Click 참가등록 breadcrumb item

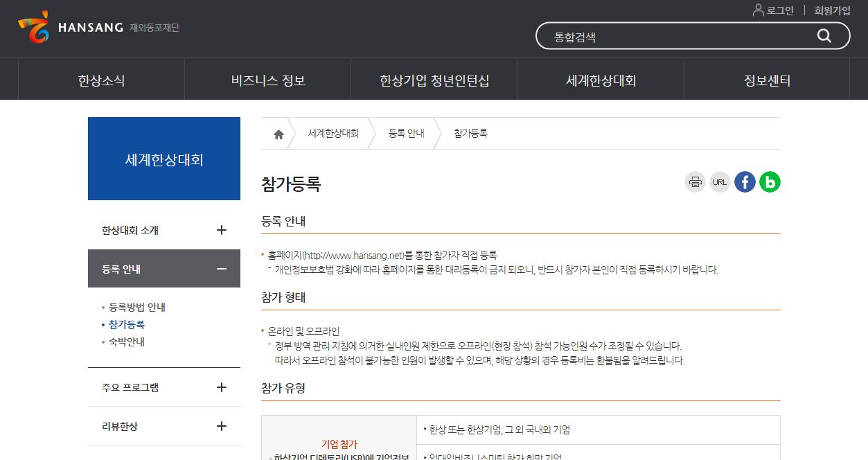pyautogui.click(x=470, y=133)
